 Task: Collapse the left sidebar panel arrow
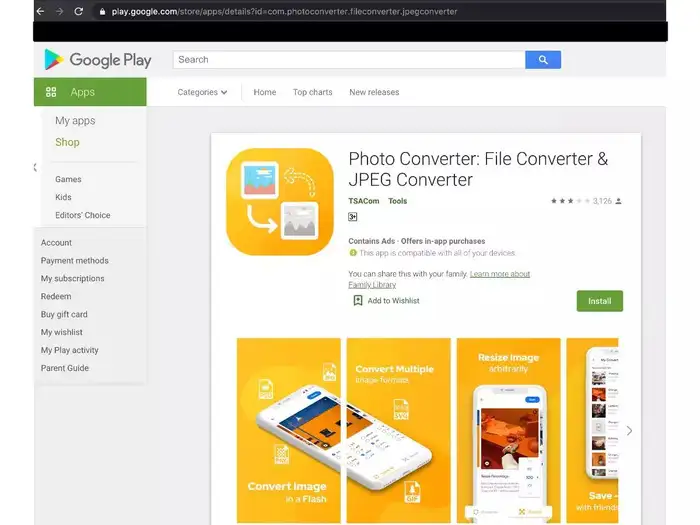click(36, 167)
